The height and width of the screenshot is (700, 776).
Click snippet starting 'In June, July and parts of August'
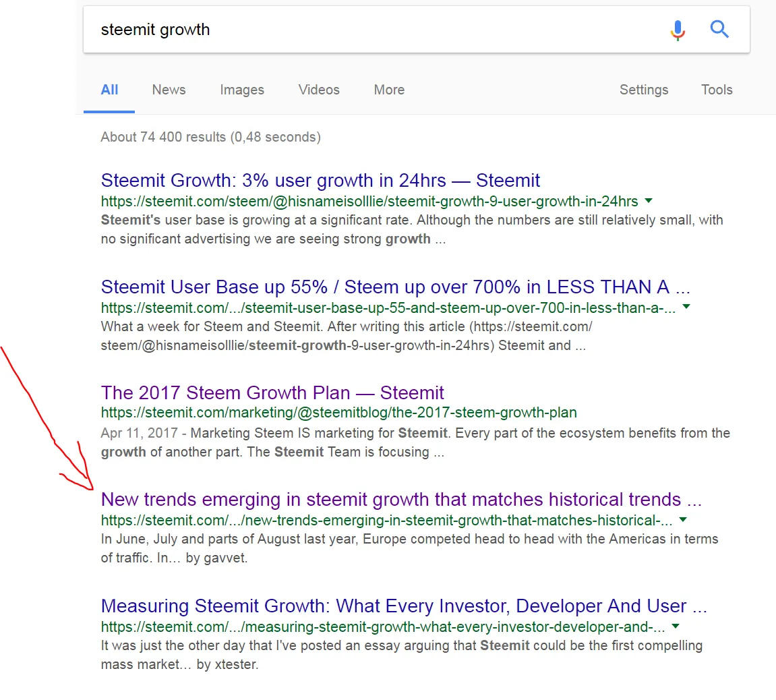pos(409,548)
